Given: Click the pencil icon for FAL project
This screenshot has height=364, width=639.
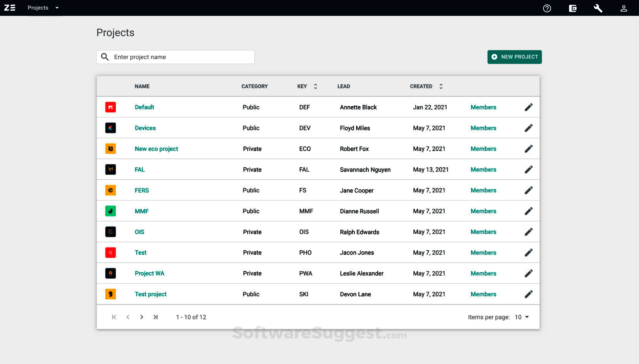Looking at the screenshot, I should (528, 170).
